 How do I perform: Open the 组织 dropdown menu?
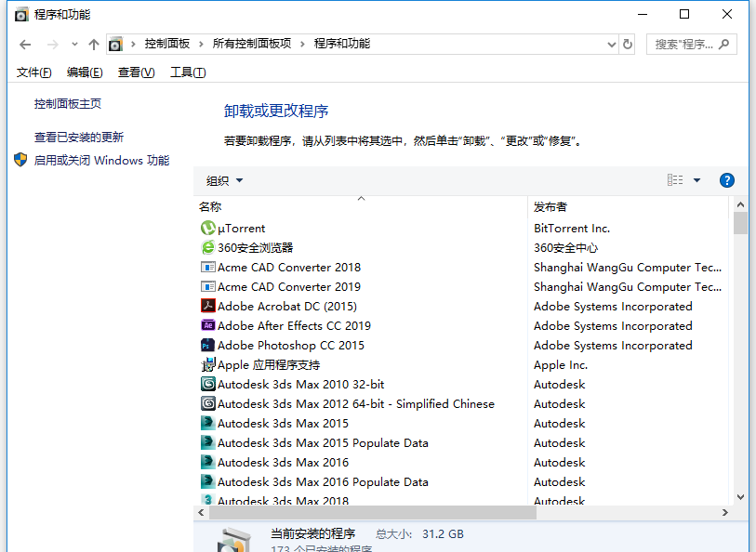point(224,180)
